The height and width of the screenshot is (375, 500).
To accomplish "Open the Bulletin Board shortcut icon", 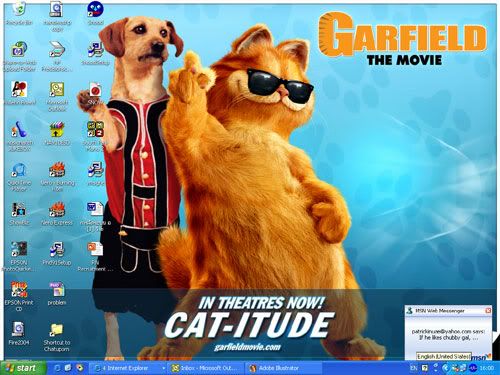I will point(19,89).
